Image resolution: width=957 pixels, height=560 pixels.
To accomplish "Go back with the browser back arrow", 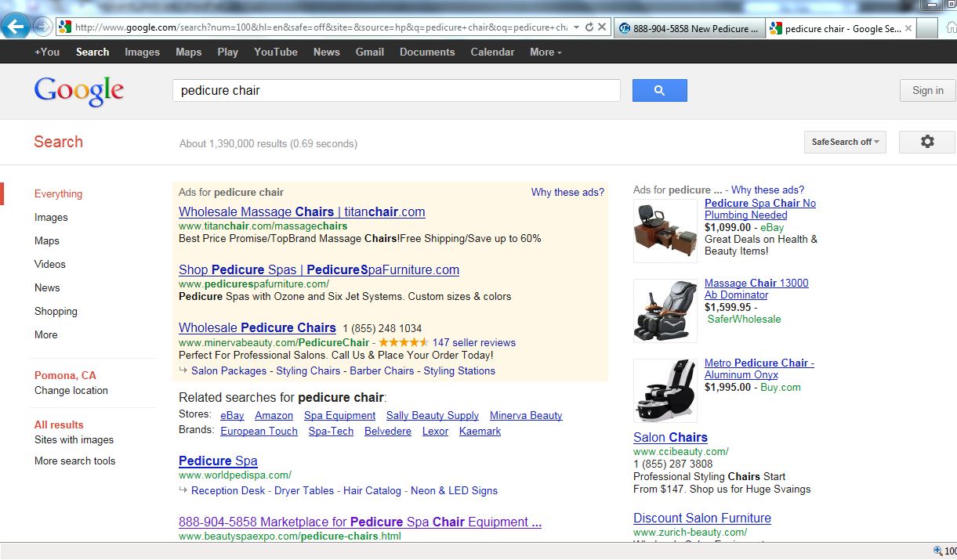I will [x=16, y=27].
